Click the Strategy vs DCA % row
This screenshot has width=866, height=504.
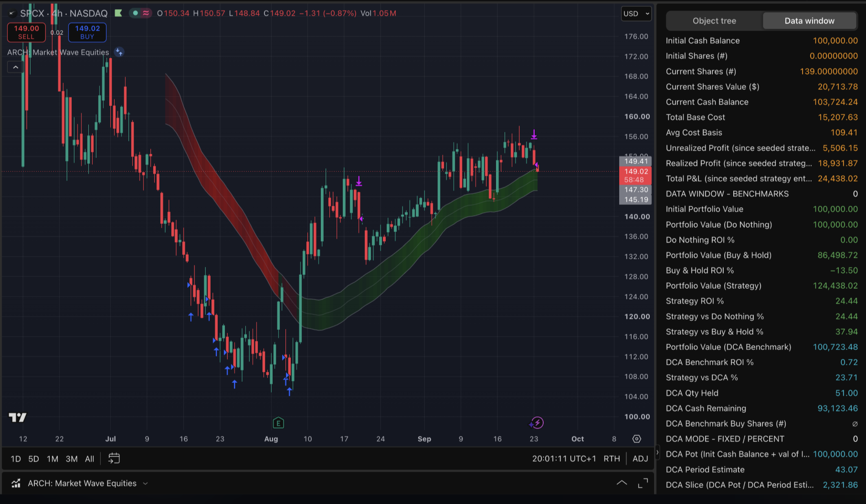point(761,378)
